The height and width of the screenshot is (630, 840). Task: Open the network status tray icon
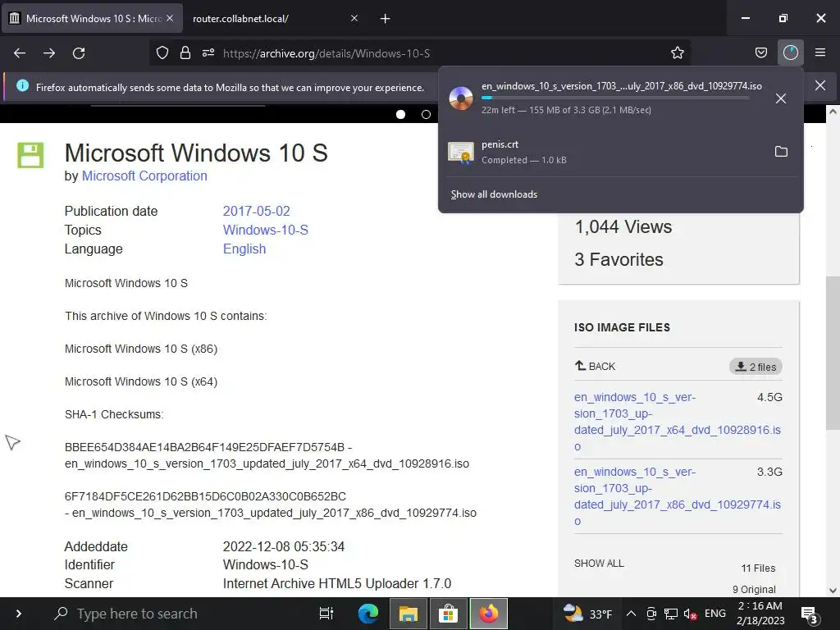[x=671, y=614]
